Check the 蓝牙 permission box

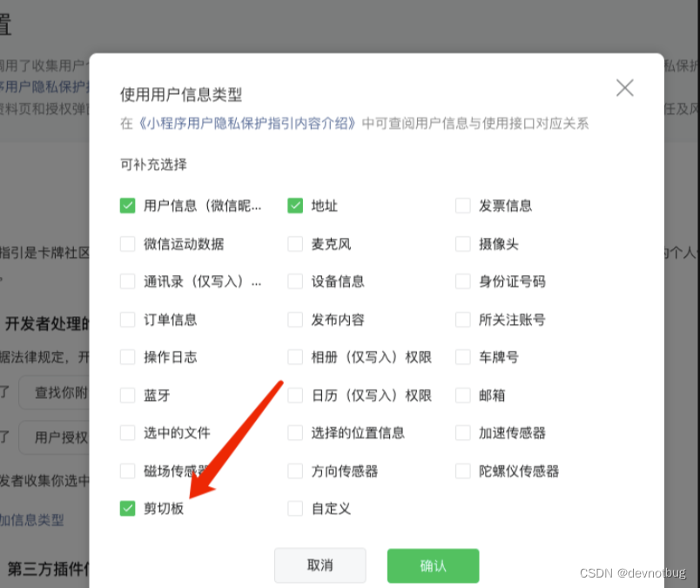[x=127, y=395]
